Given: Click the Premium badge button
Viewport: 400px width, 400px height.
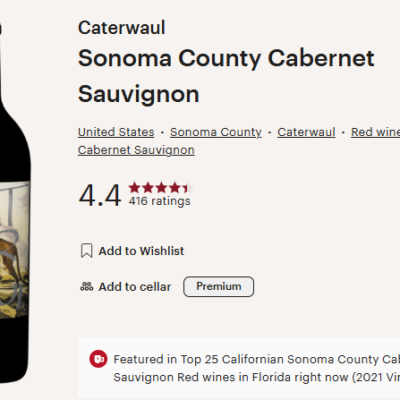Looking at the screenshot, I should point(219,286).
